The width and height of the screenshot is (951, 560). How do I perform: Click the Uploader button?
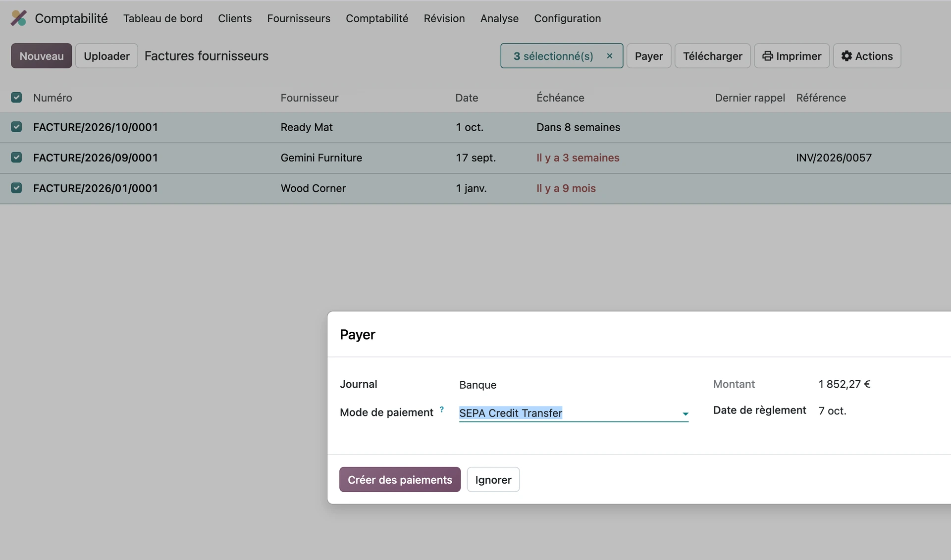[106, 56]
